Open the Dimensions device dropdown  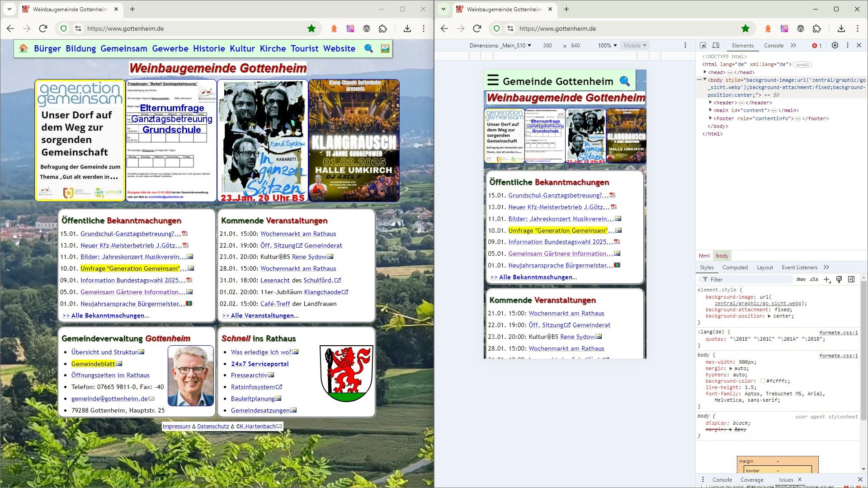[500, 45]
